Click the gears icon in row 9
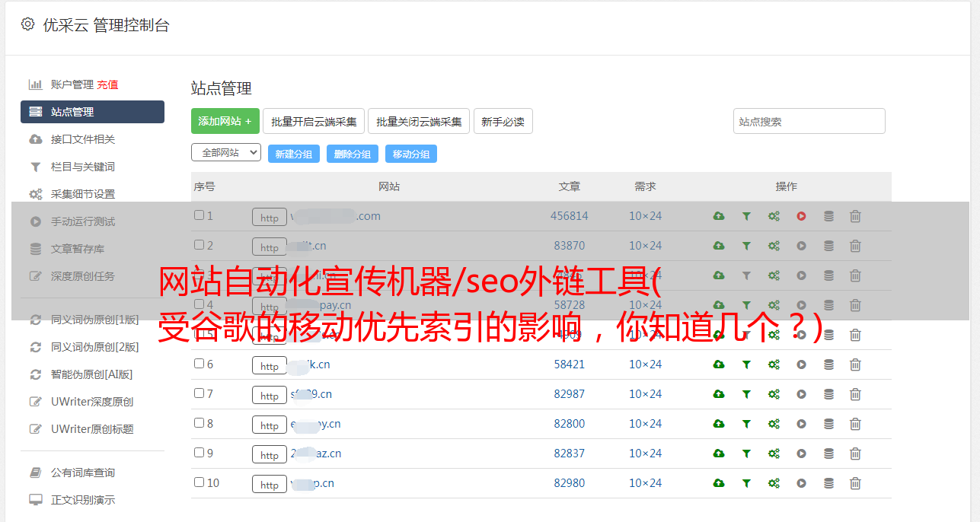The width and height of the screenshot is (980, 522). coord(774,454)
